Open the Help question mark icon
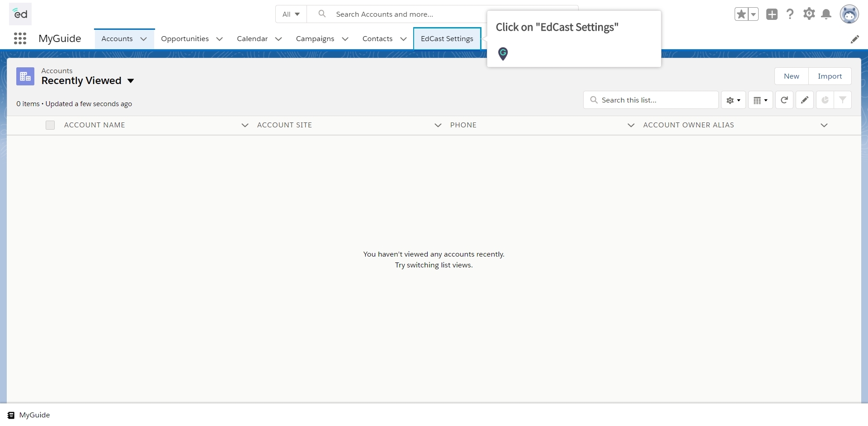Viewport: 868px width, 426px height. click(x=790, y=14)
